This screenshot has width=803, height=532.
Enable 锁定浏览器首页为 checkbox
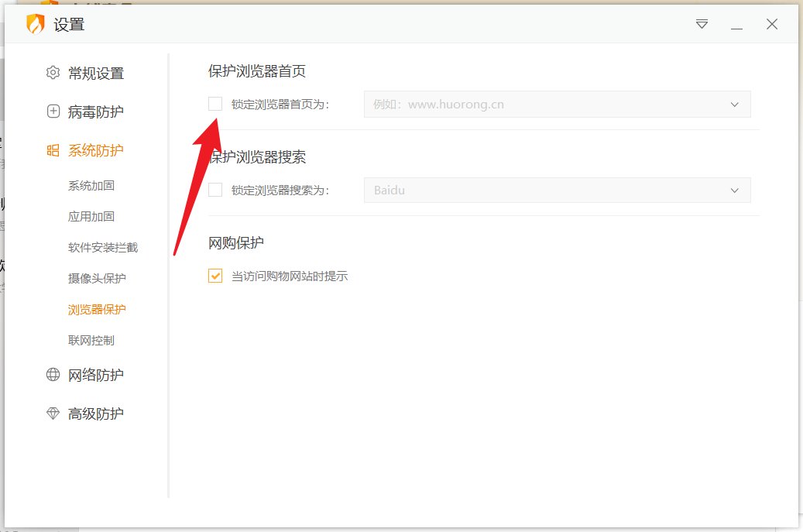(214, 103)
